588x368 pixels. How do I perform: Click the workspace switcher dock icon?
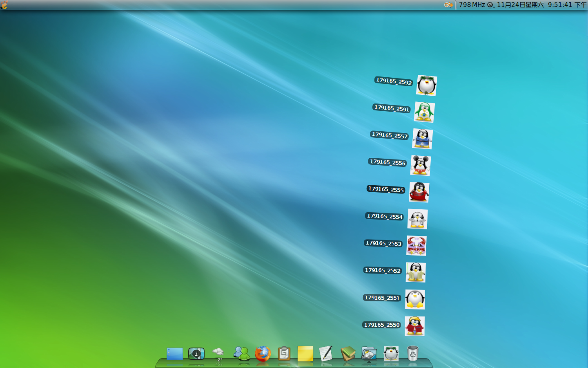pyautogui.click(x=196, y=354)
